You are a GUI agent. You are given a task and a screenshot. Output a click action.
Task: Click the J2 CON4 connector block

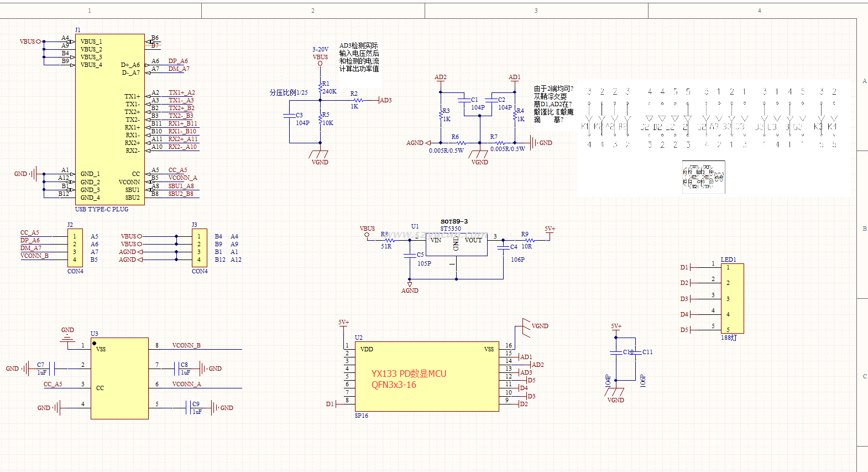tap(75, 248)
